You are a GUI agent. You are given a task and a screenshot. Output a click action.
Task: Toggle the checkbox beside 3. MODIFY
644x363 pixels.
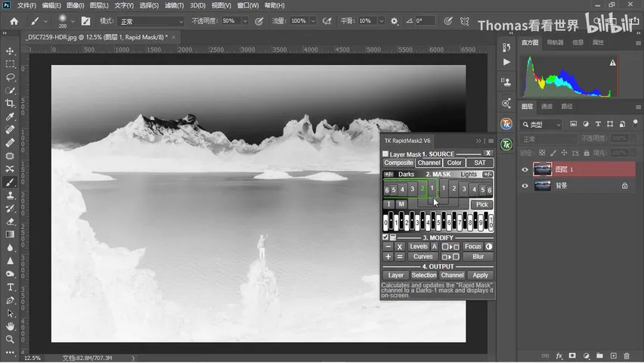385,237
